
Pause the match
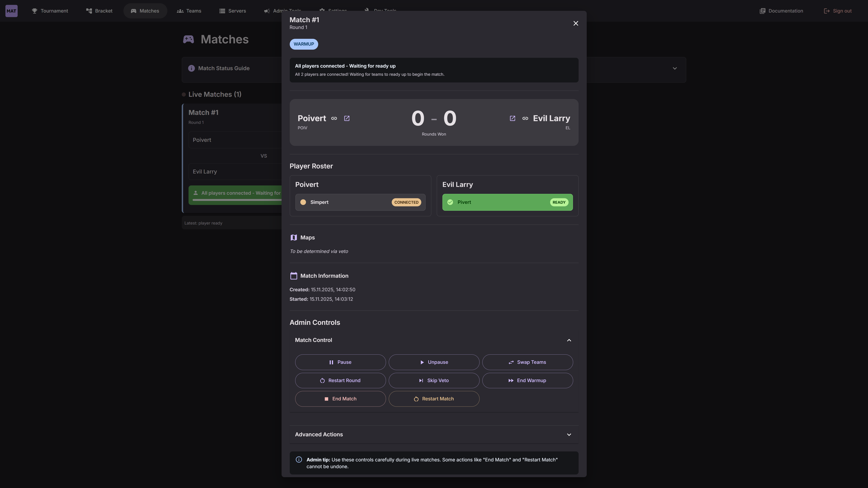click(340, 362)
